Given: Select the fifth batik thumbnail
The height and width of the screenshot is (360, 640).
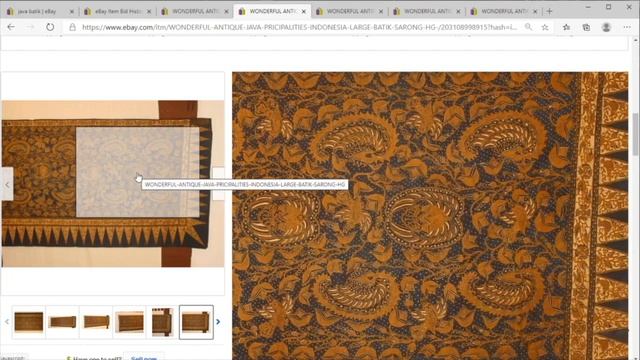Looking at the screenshot, I should pos(162,322).
